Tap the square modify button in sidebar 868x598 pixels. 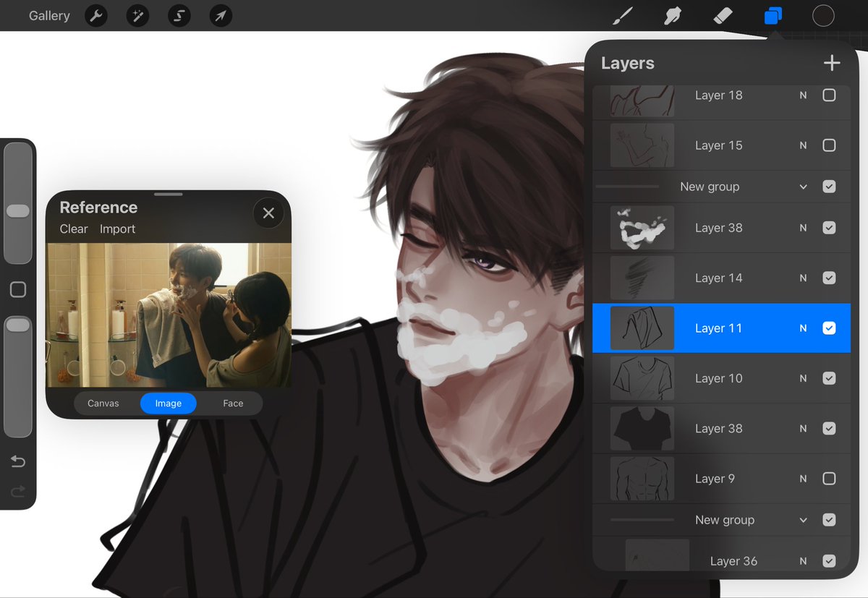click(18, 290)
